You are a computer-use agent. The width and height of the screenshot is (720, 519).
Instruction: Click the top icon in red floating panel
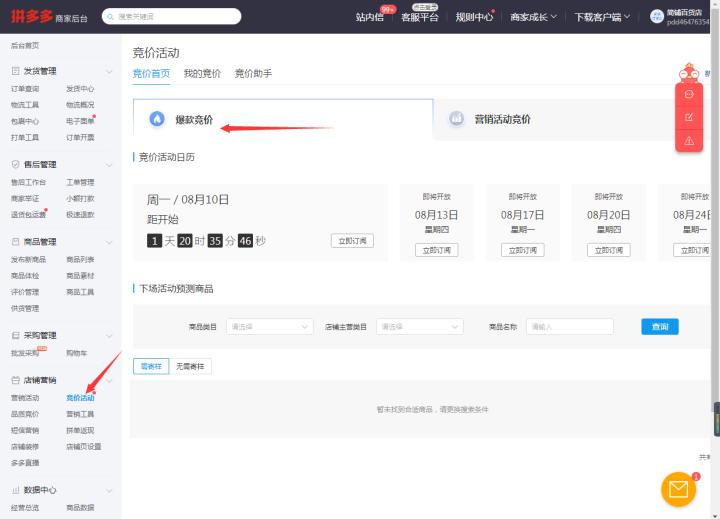689,94
